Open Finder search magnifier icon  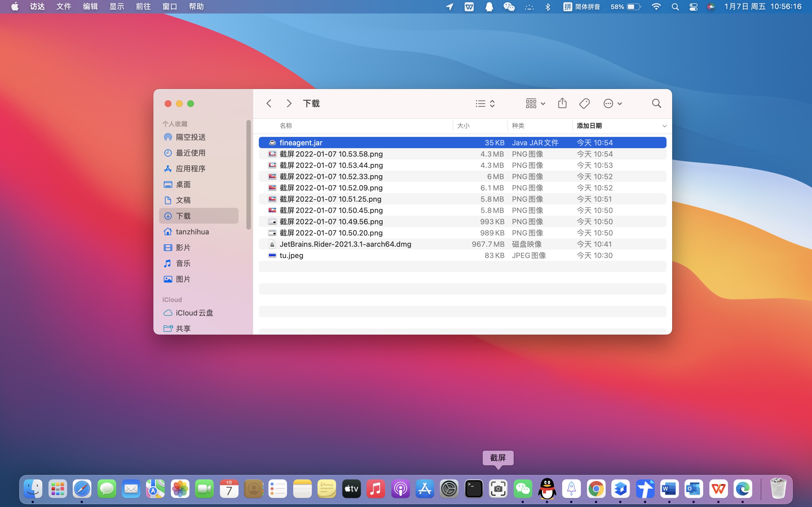point(656,103)
